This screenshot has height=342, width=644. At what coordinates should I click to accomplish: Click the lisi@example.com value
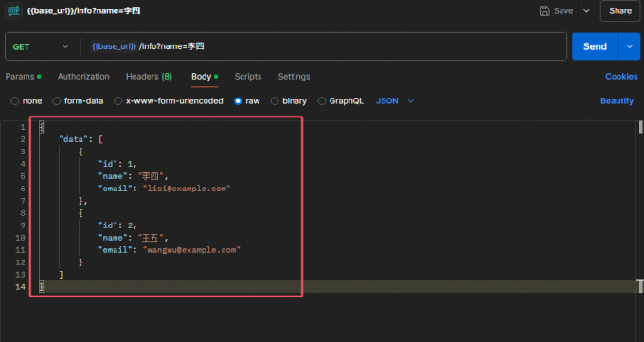pos(187,189)
